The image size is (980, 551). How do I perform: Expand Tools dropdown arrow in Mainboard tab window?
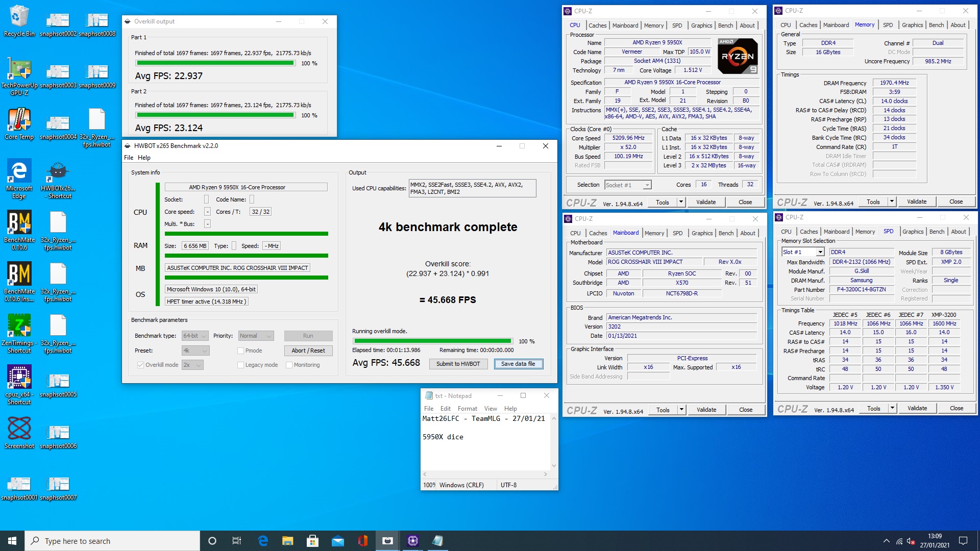point(681,410)
